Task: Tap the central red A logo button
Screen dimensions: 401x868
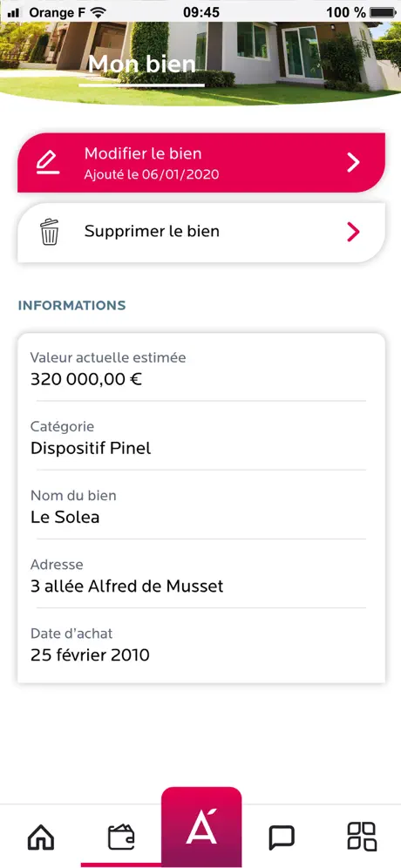Action: 201,827
